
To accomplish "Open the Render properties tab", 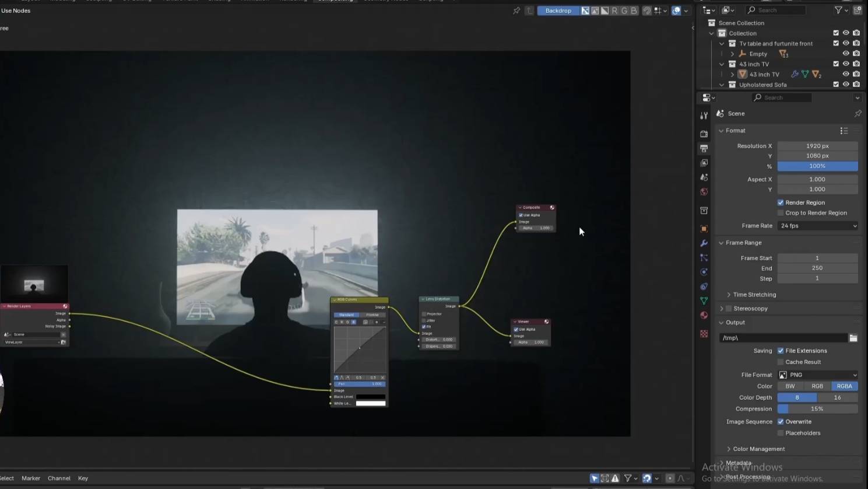I will [x=704, y=134].
